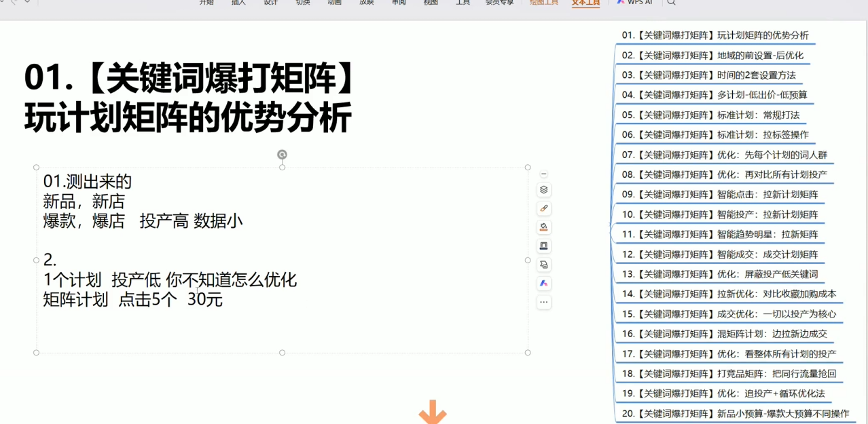Launch the WPS AI floating toolbar icon
868x424 pixels.
click(543, 283)
